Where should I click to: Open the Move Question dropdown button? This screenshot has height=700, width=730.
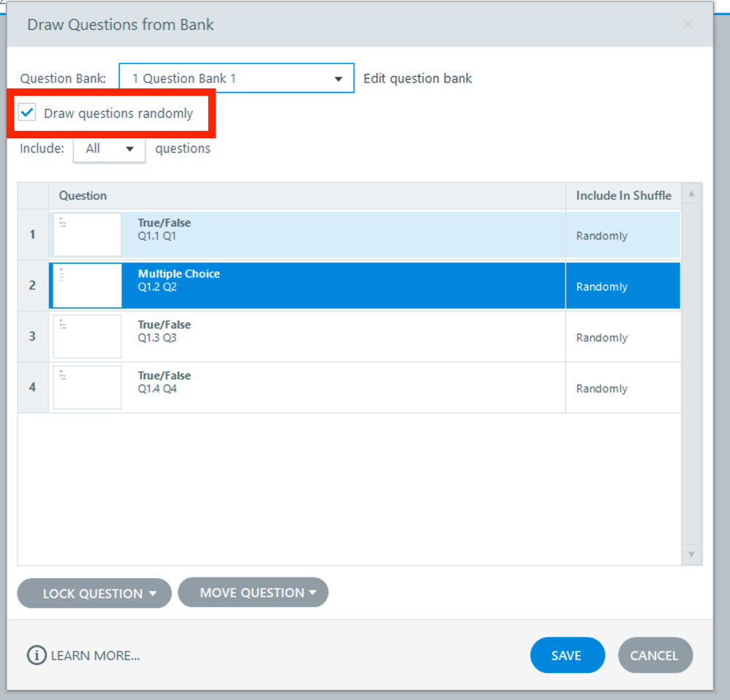tap(253, 593)
